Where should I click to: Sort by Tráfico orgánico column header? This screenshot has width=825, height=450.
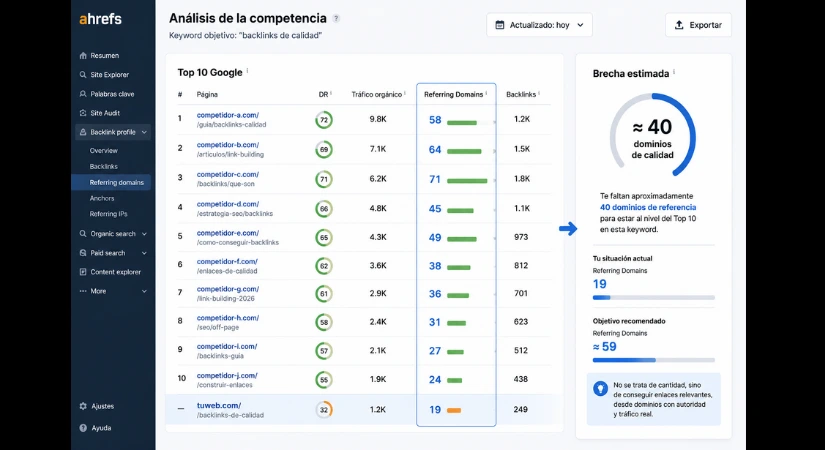(x=377, y=94)
